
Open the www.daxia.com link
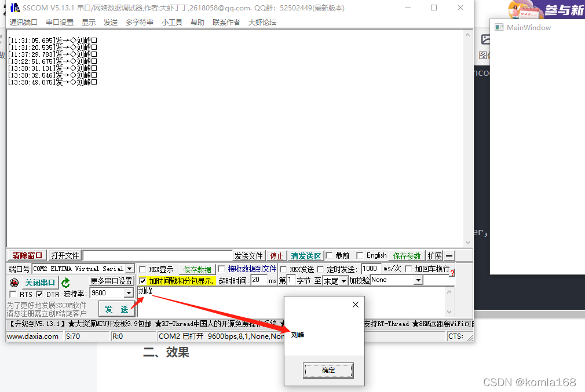tap(34, 336)
